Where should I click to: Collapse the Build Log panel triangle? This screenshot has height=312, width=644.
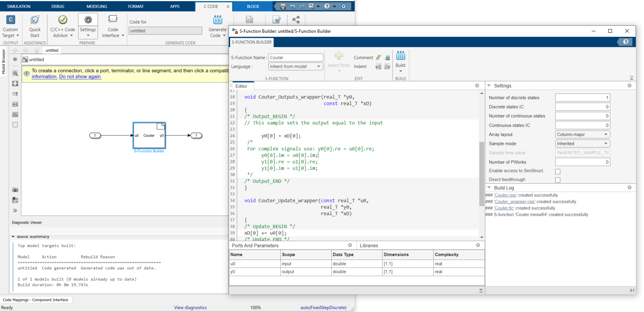(489, 188)
